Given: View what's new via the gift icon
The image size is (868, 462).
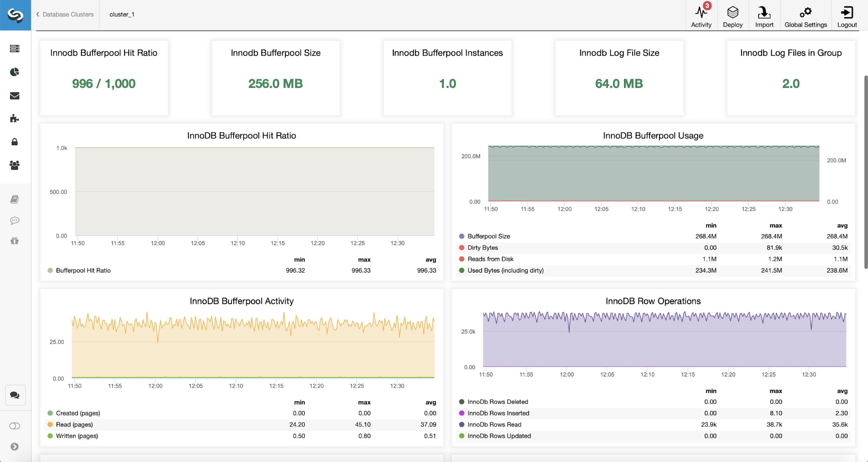Looking at the screenshot, I should tap(15, 241).
